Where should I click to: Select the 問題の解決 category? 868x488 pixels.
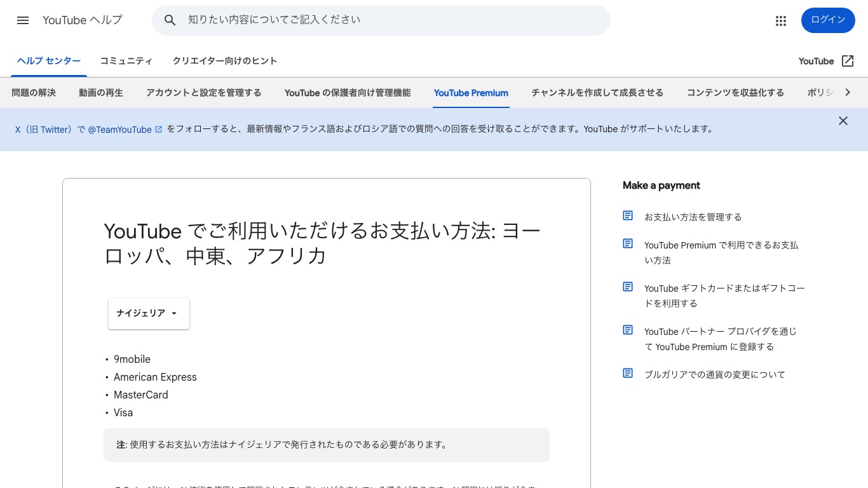click(34, 93)
